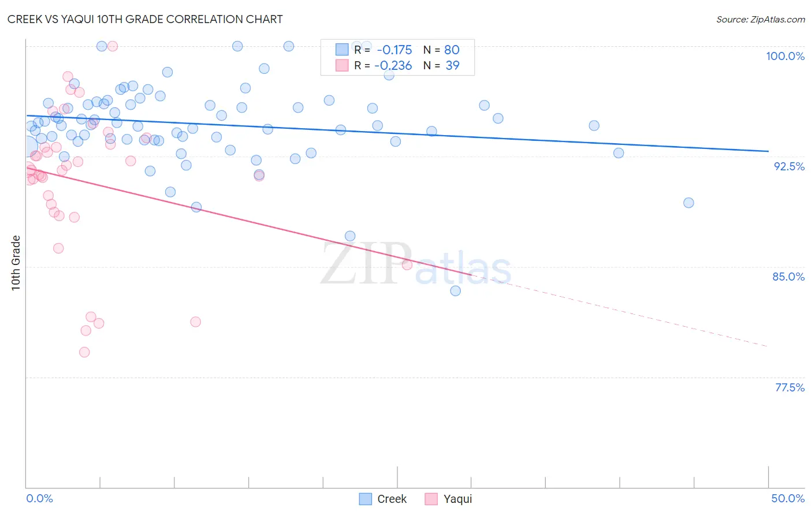Click the Yaqui legend label at bottom

[457, 499]
